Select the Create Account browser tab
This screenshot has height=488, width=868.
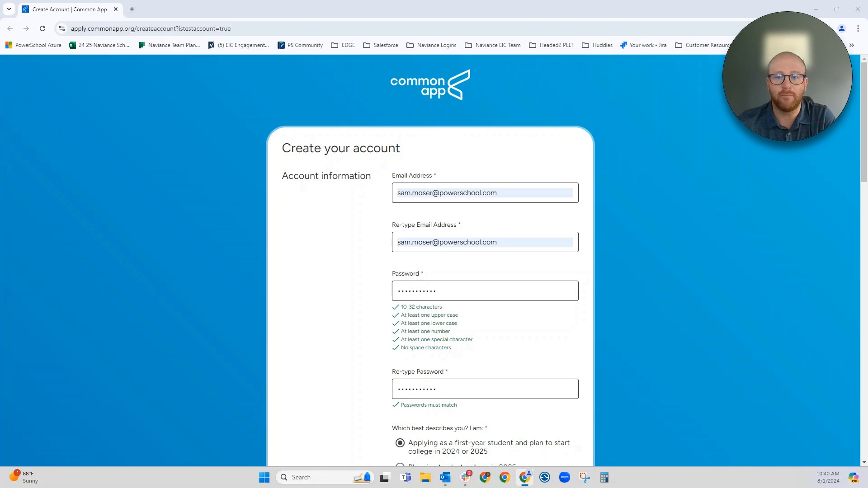coord(70,9)
